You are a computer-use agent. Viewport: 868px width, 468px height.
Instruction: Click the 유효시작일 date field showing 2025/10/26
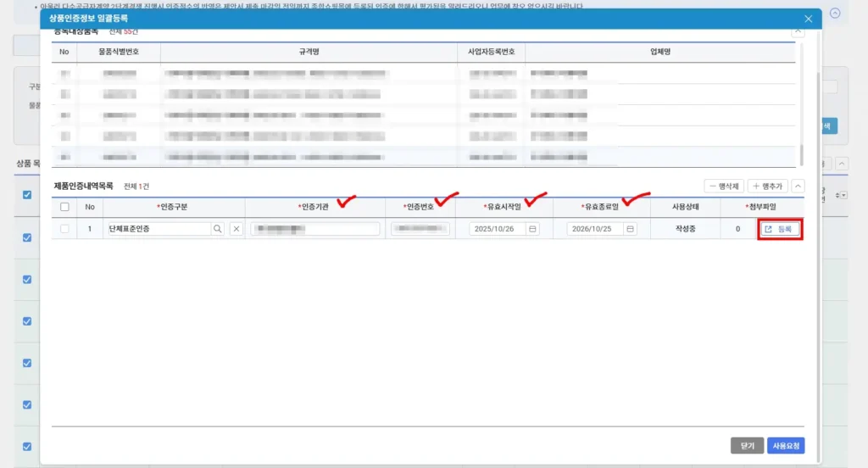click(x=498, y=229)
